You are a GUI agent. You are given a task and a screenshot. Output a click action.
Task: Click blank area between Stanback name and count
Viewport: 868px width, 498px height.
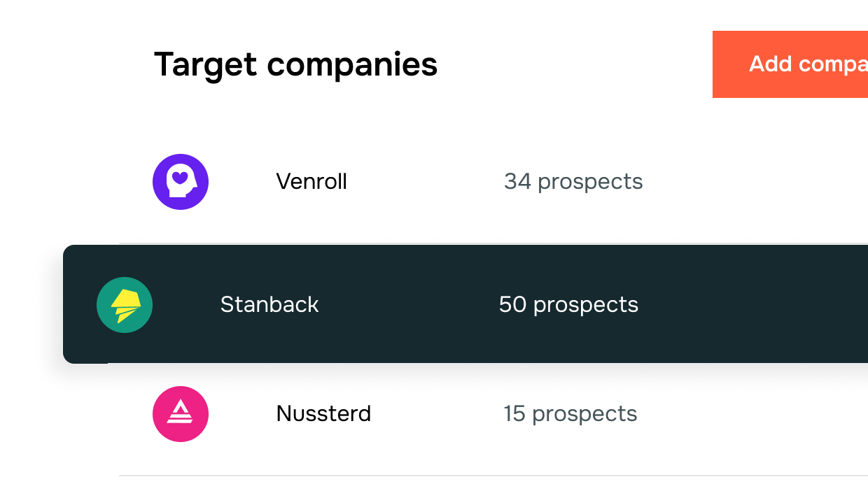409,305
